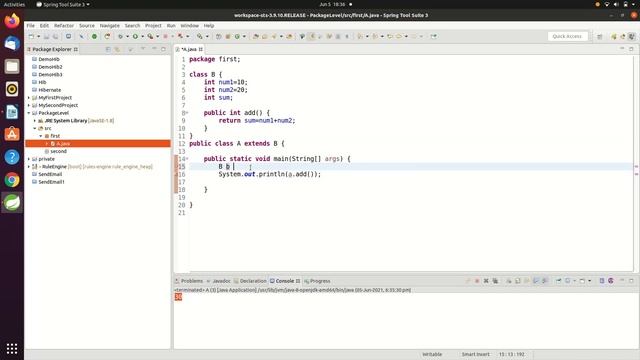Image resolution: width=640 pixels, height=360 pixels.
Task: Expand the private project node
Action: point(29,159)
